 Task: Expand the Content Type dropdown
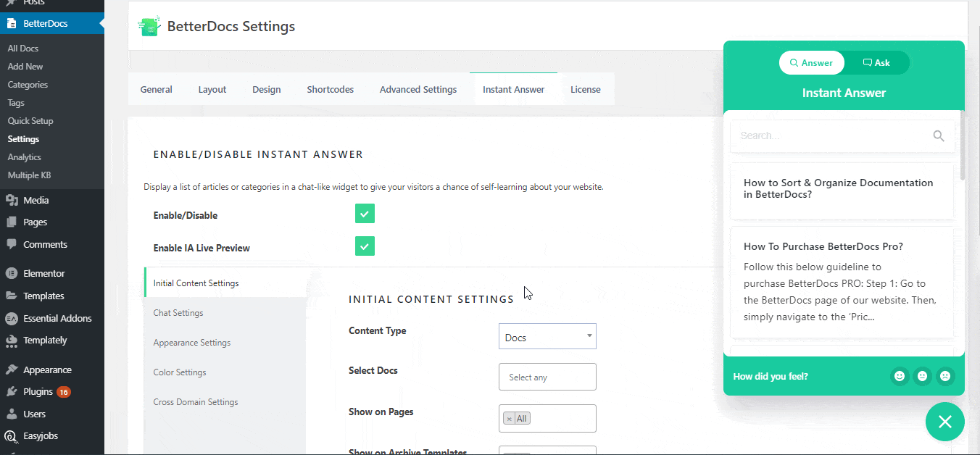click(x=547, y=337)
